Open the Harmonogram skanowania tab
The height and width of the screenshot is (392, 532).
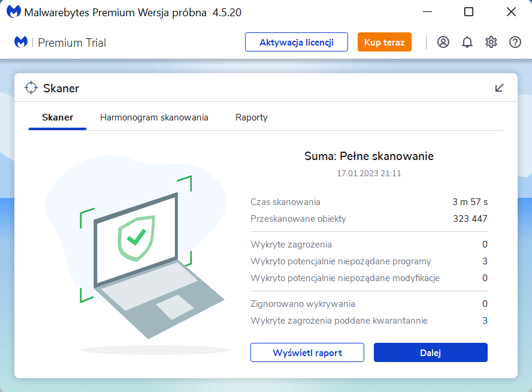[x=154, y=117]
